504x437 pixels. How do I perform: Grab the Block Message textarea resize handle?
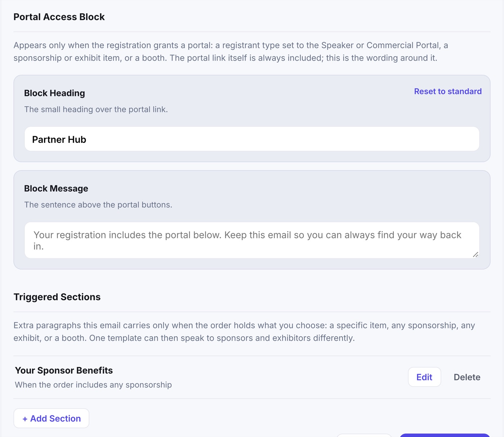pyautogui.click(x=476, y=254)
